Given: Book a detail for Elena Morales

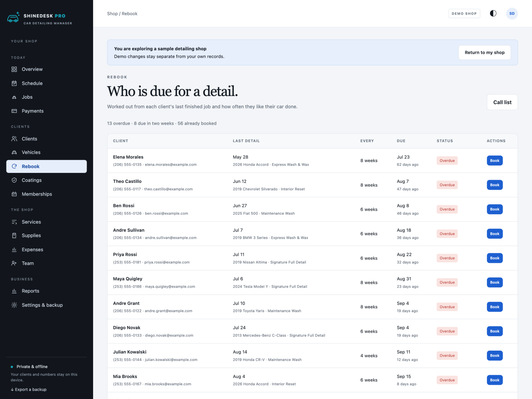Looking at the screenshot, I should tap(495, 160).
